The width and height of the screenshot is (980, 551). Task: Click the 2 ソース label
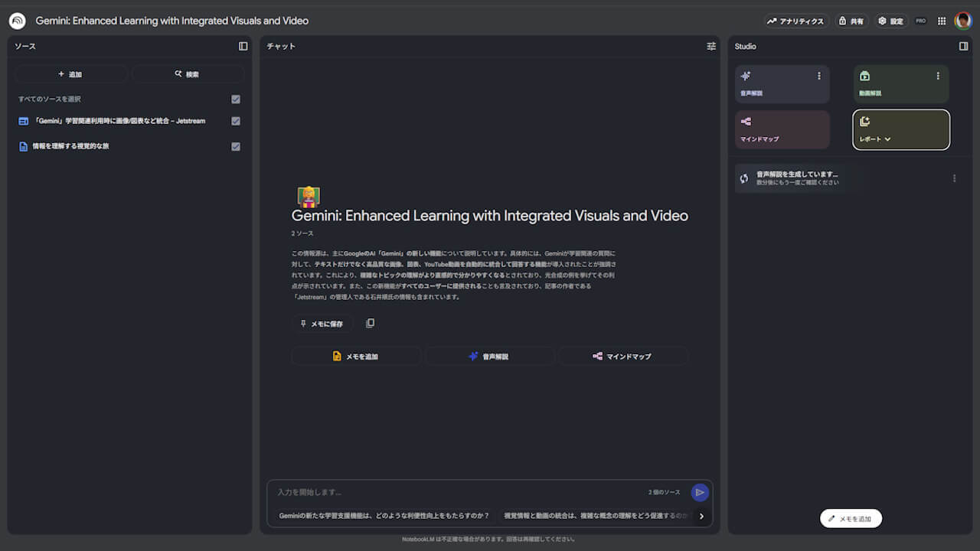302,233
